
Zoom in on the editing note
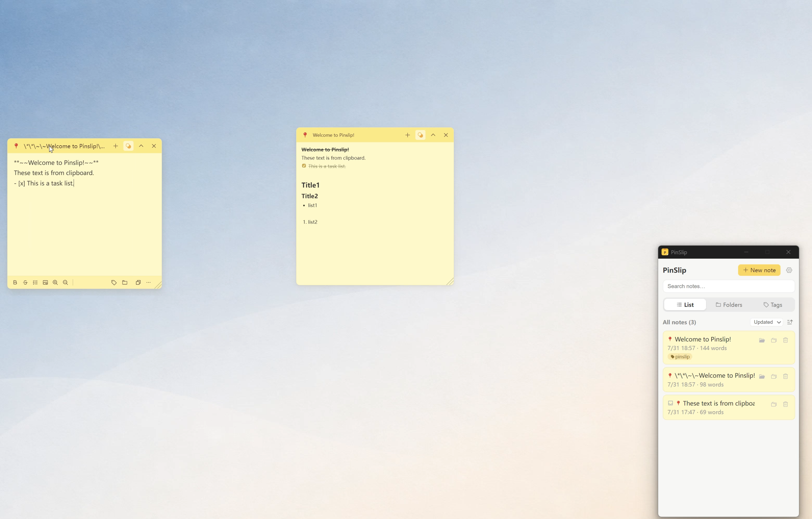click(x=55, y=283)
